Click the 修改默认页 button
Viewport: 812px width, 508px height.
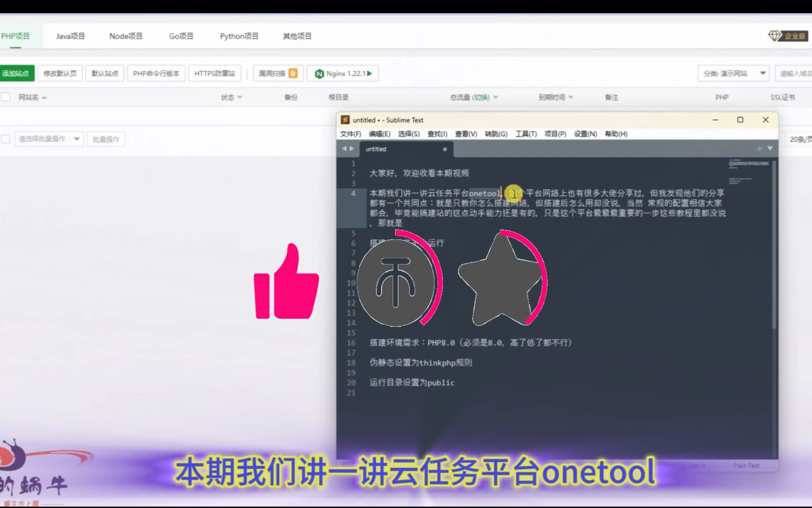[60, 73]
